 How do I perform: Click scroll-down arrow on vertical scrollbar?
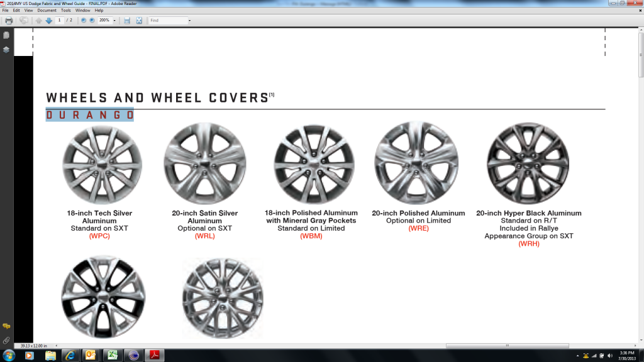[x=641, y=341]
